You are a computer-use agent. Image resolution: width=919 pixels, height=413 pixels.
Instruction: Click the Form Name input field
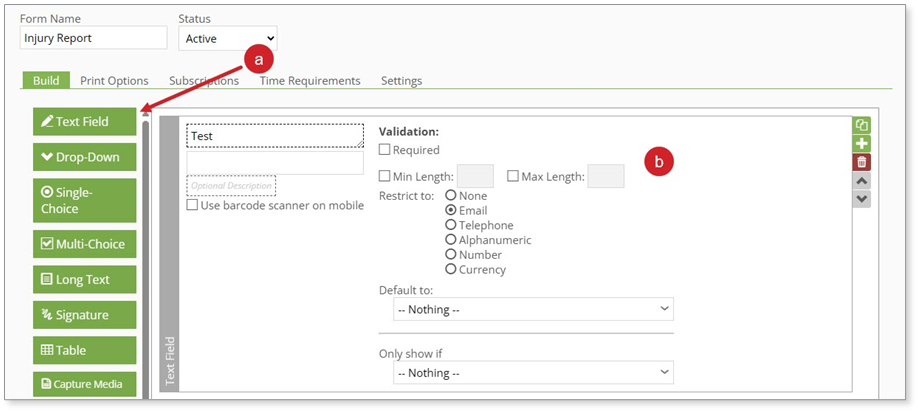click(x=93, y=38)
